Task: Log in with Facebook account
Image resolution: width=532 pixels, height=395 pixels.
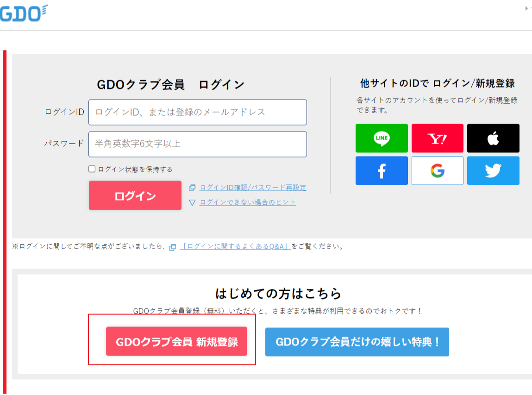Action: pyautogui.click(x=382, y=171)
